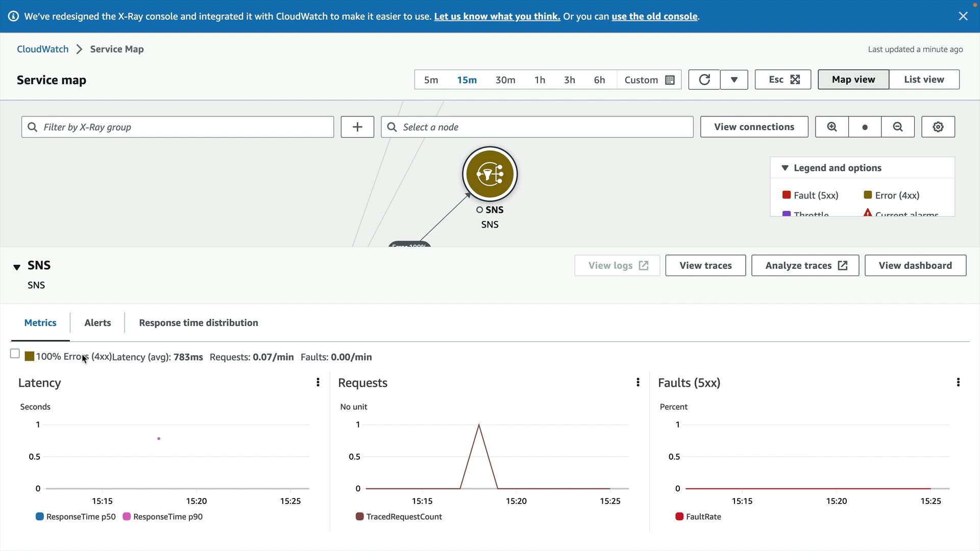Select the 30m time range
Screen dimensions: 980x551
pos(505,80)
